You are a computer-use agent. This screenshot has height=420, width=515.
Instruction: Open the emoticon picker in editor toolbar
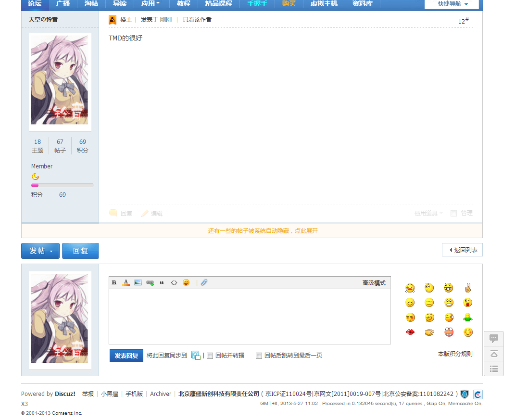[x=186, y=282]
